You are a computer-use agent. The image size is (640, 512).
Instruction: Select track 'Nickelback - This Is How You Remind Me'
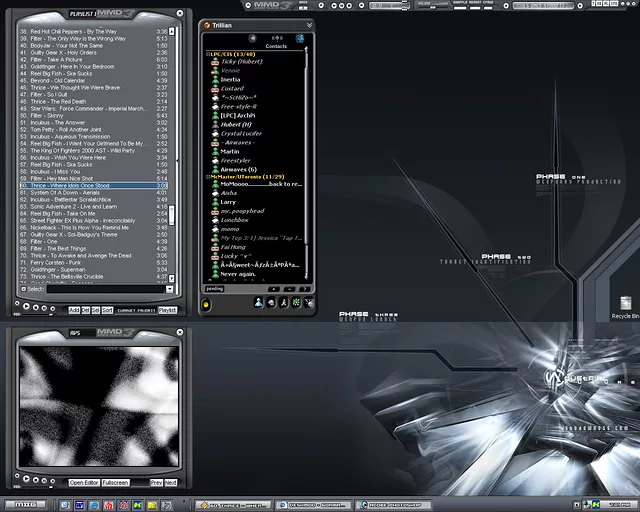tap(93, 227)
